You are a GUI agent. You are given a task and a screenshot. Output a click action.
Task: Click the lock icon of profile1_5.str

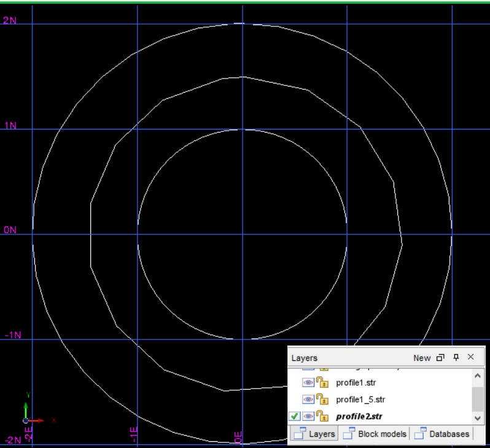[x=322, y=400]
